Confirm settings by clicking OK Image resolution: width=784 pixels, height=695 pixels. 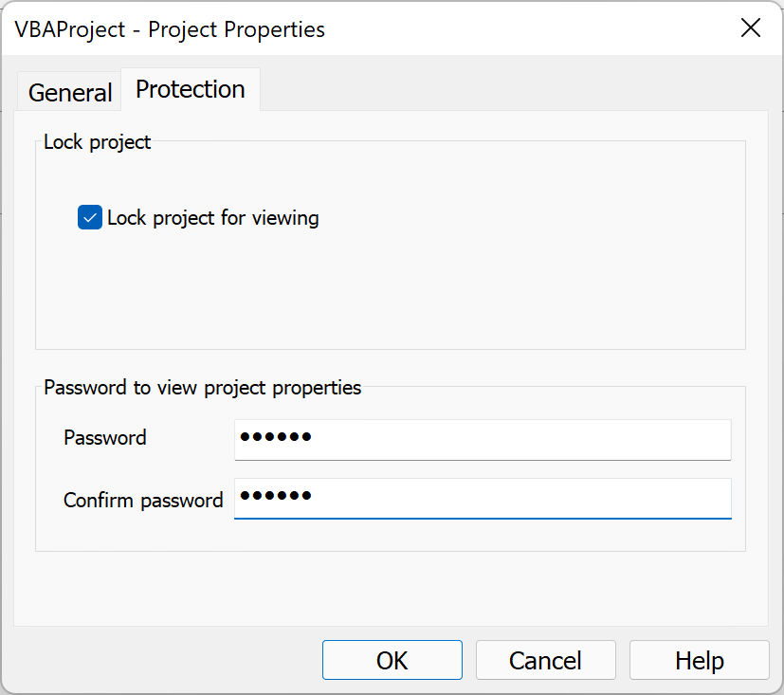[x=392, y=660]
